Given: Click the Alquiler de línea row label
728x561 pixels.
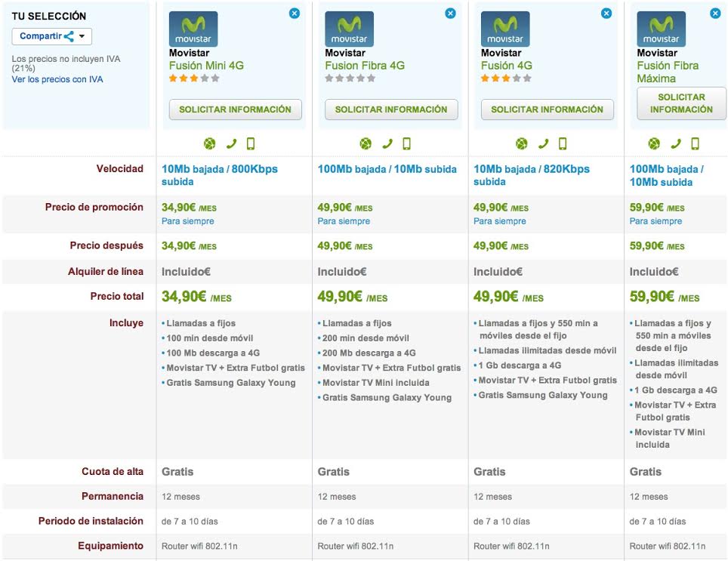Looking at the screenshot, I should 106,272.
